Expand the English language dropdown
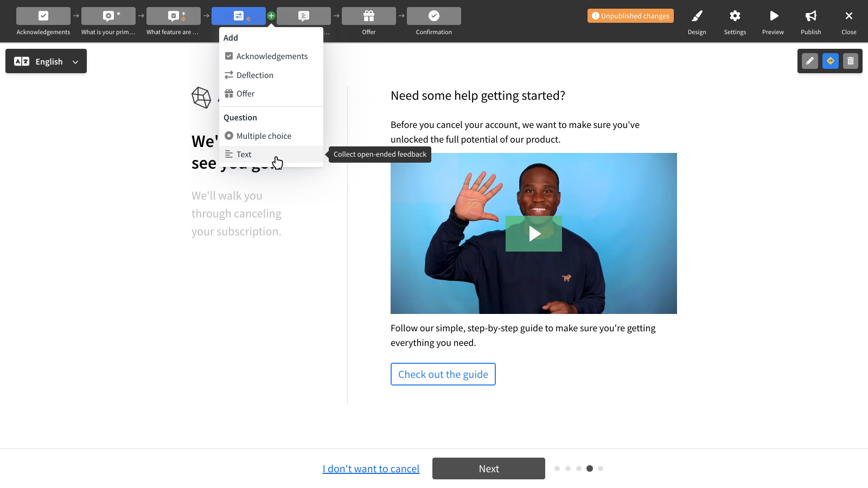868x488 pixels. click(x=46, y=61)
